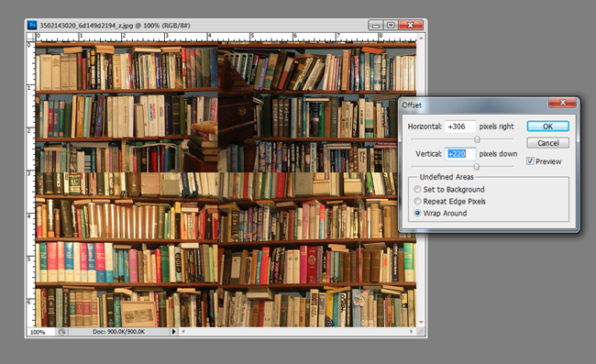Close the bookshelf document window
The height and width of the screenshot is (364, 596).
point(410,26)
